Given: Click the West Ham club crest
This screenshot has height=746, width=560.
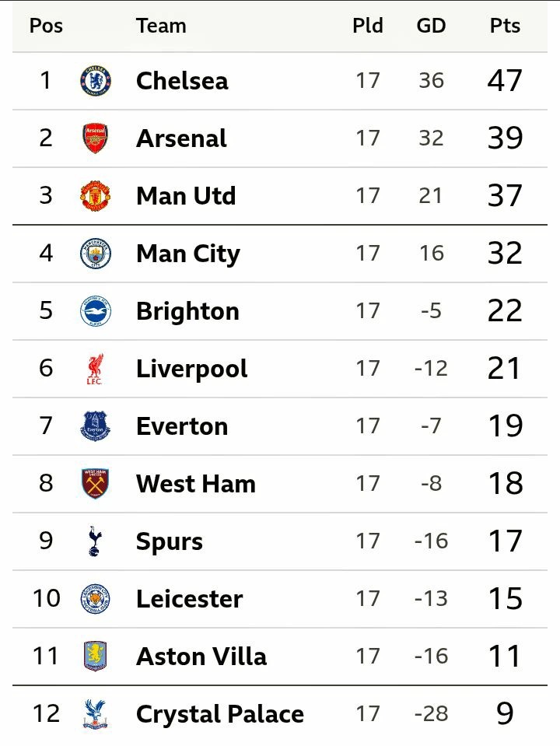Looking at the screenshot, I should (95, 483).
